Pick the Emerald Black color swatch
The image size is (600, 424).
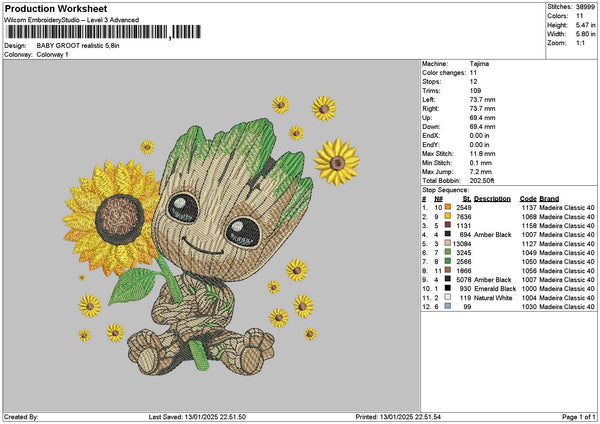click(x=448, y=288)
